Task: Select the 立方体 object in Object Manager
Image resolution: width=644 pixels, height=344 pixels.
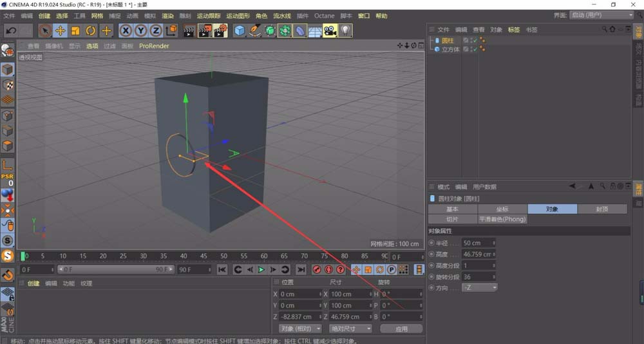Action: (451, 50)
